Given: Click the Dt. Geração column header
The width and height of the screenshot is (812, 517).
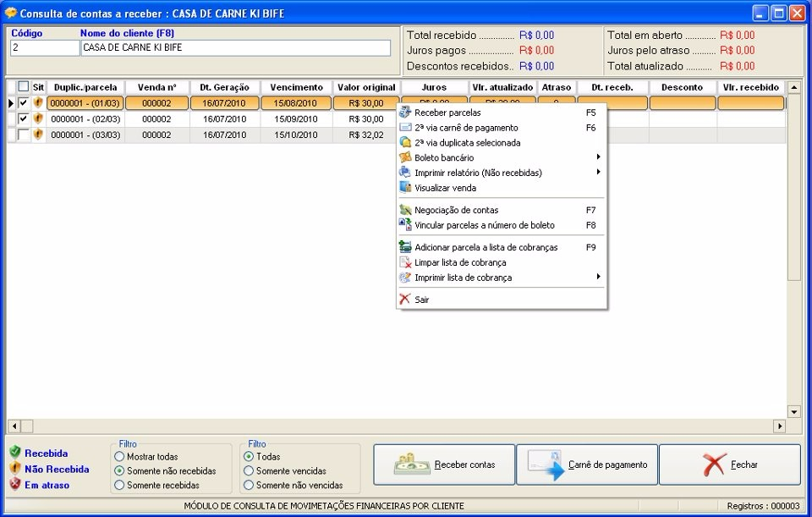Looking at the screenshot, I should click(225, 87).
